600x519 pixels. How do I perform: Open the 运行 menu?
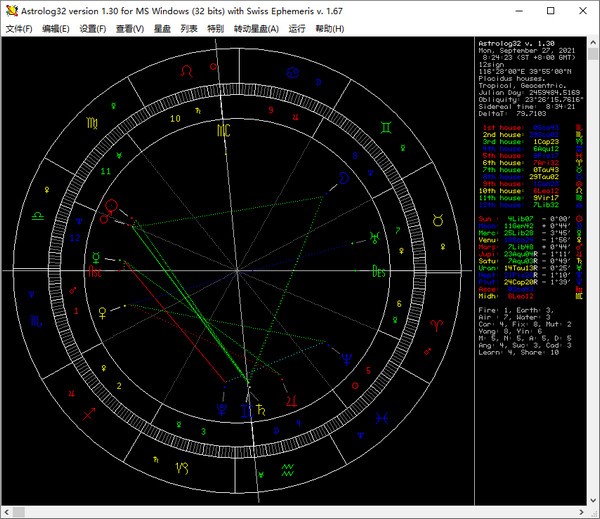click(297, 29)
